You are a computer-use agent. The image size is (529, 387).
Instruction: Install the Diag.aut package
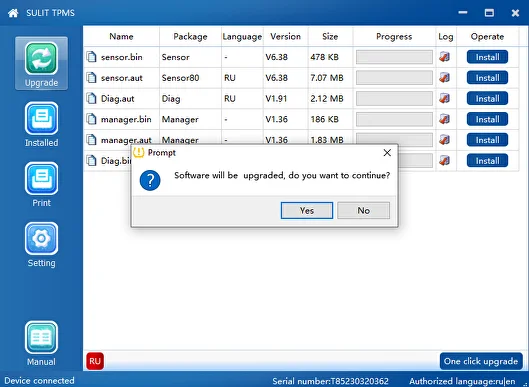coord(487,99)
